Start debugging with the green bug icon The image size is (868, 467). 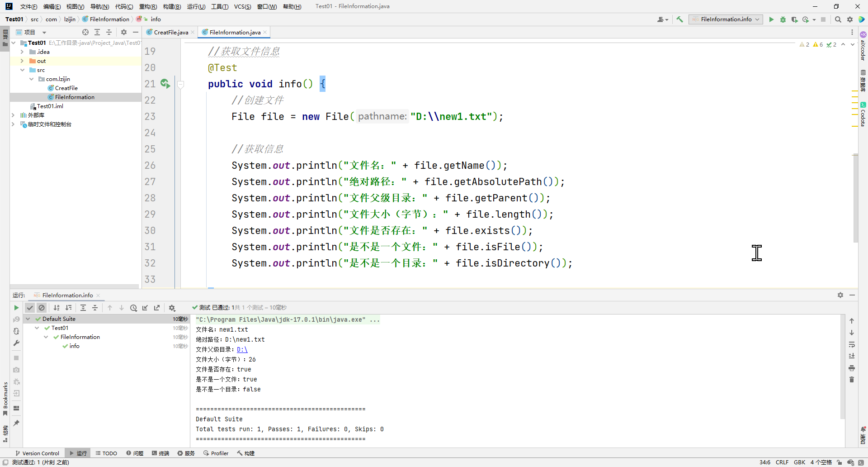point(783,19)
